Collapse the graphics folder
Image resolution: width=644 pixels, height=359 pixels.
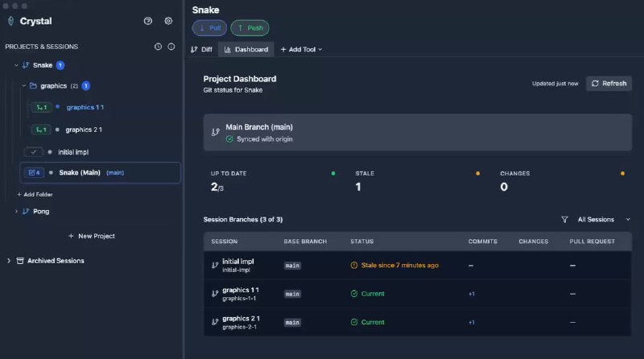(x=23, y=86)
